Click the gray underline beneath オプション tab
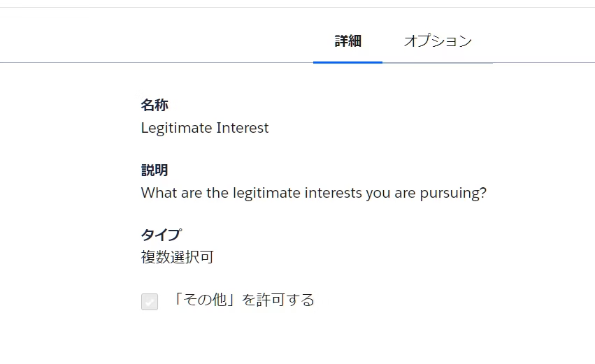The width and height of the screenshot is (595, 364). (x=438, y=62)
